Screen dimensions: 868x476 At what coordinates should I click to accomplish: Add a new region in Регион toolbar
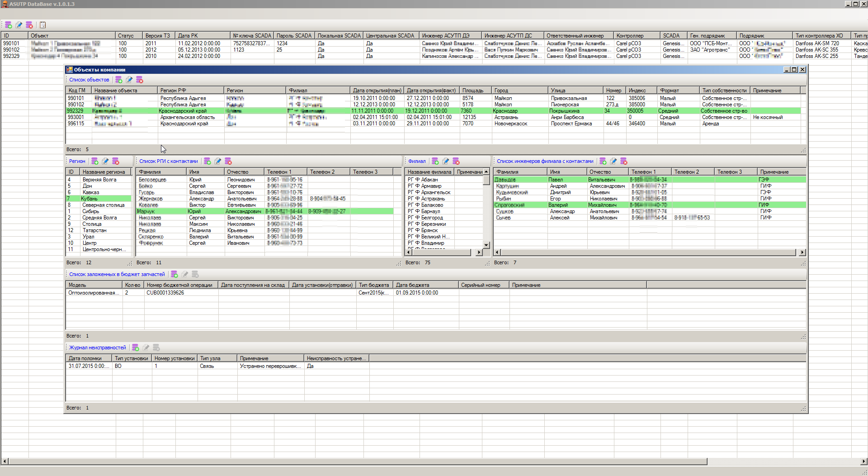click(95, 161)
